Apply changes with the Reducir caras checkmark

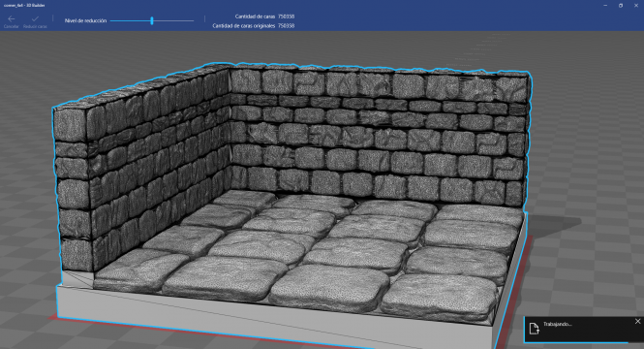coord(35,19)
